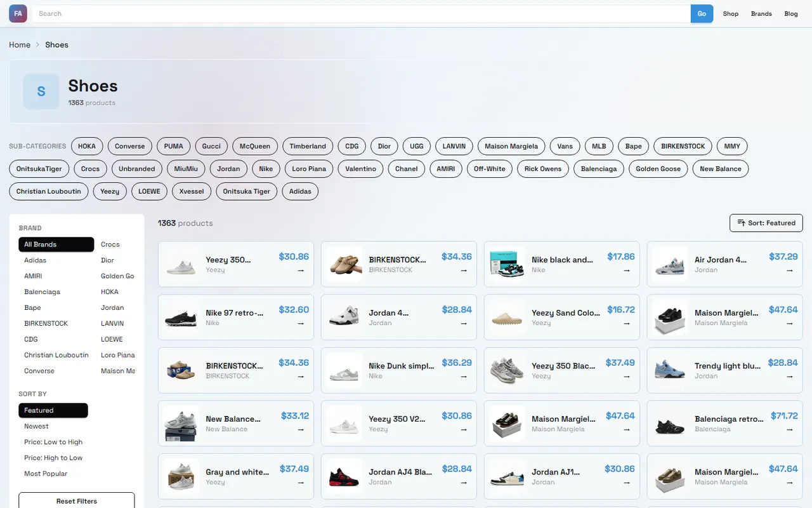The image size is (812, 508).
Task: Select BIRKENSTOCK sub-category chip
Action: pos(683,146)
